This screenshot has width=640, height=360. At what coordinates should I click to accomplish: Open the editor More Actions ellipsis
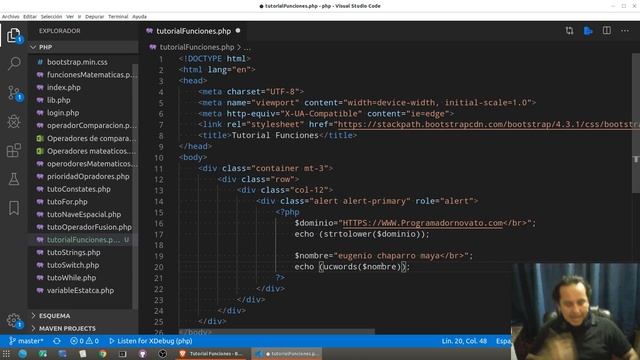625,31
